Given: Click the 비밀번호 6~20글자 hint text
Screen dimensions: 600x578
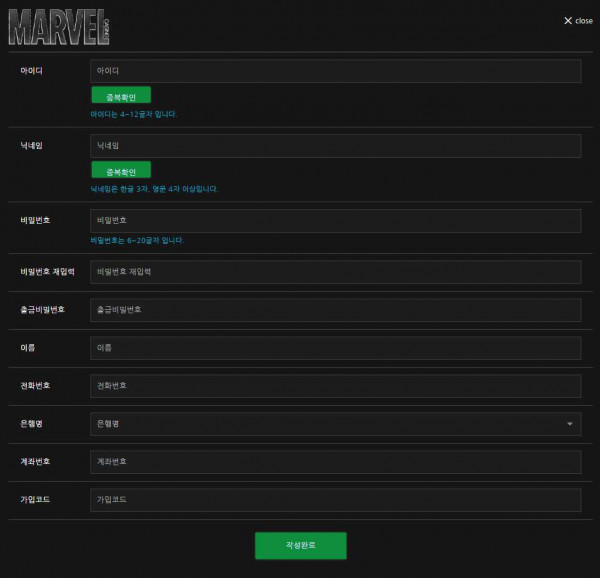Looking at the screenshot, I should 137,241.
